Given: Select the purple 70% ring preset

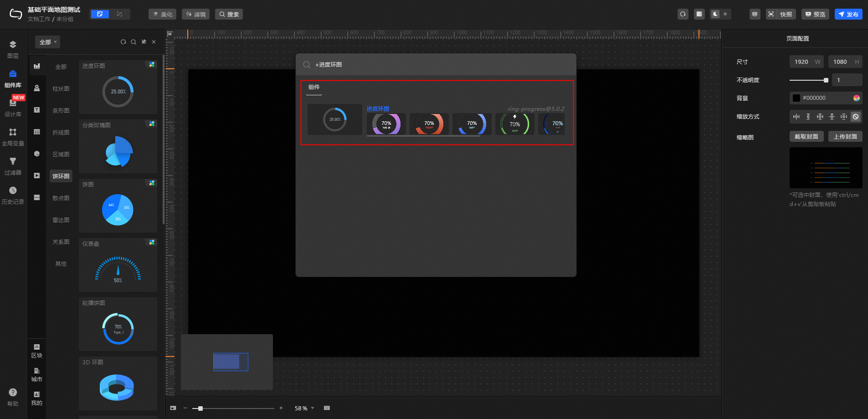Looking at the screenshot, I should coord(386,124).
